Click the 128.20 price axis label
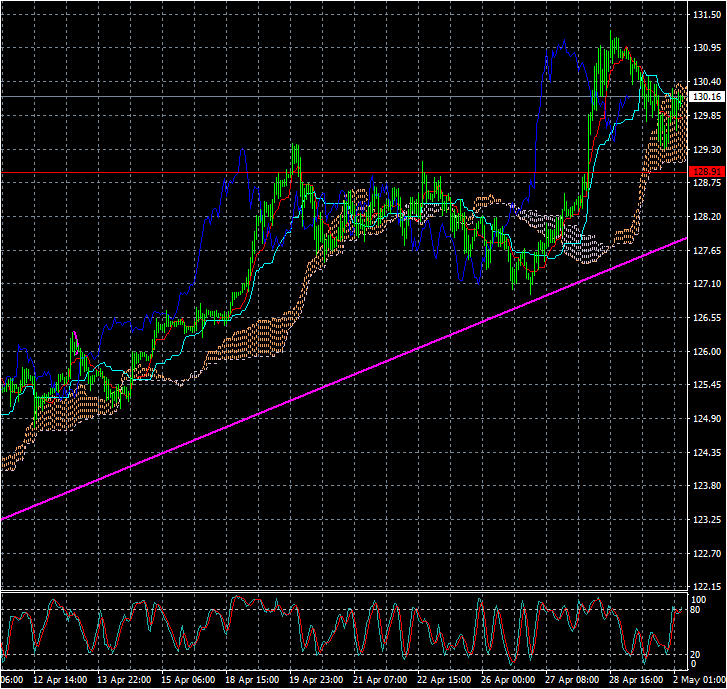Viewport: 727px width, 689px height. coord(707,217)
